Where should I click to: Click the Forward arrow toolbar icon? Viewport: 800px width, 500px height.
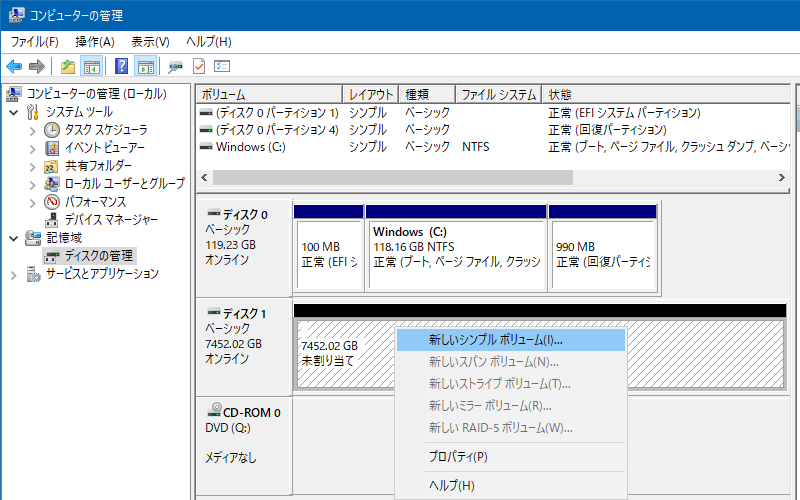[x=37, y=66]
